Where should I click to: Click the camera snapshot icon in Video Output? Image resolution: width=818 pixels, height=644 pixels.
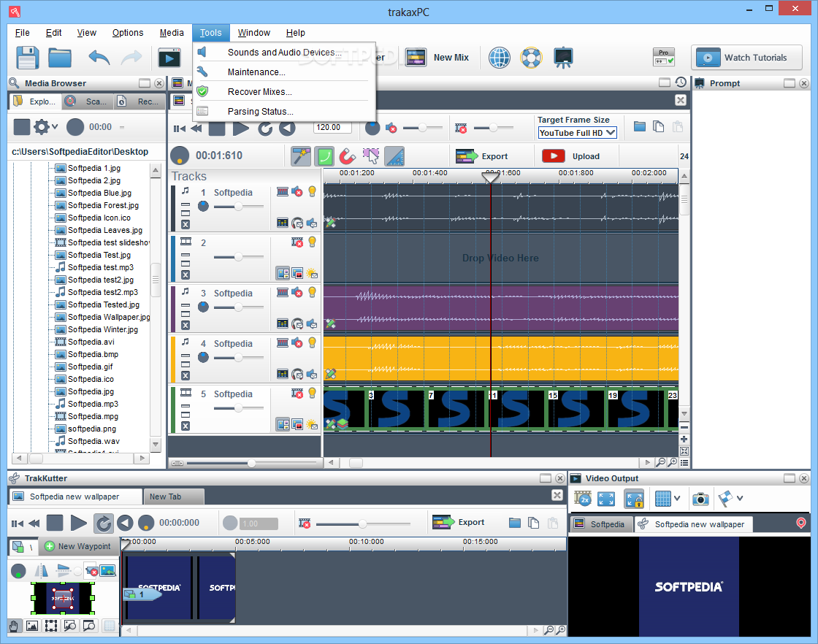700,499
